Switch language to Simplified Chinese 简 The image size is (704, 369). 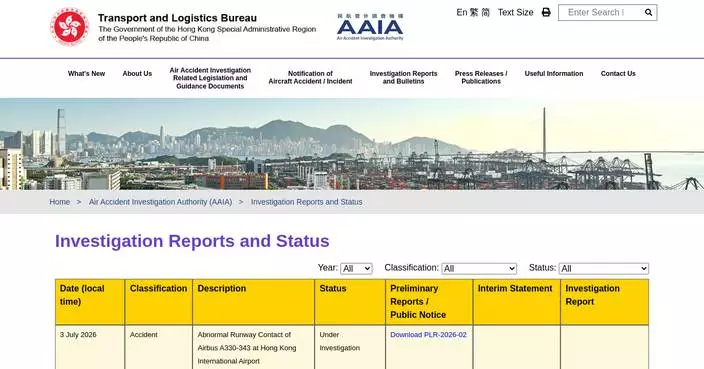486,13
